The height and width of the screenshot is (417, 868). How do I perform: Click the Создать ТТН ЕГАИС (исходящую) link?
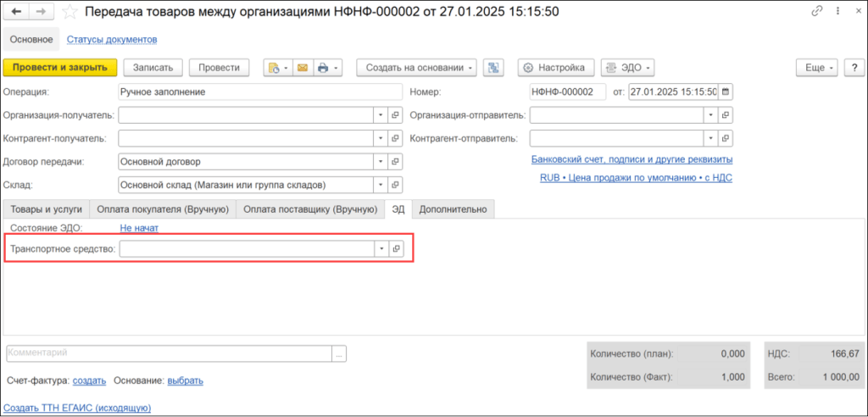click(x=77, y=408)
